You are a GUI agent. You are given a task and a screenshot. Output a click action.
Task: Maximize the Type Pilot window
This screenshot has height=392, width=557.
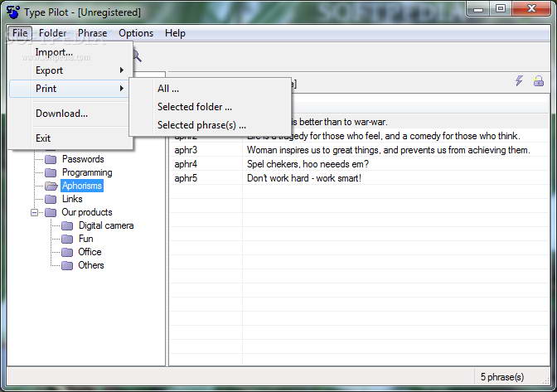pyautogui.click(x=500, y=8)
